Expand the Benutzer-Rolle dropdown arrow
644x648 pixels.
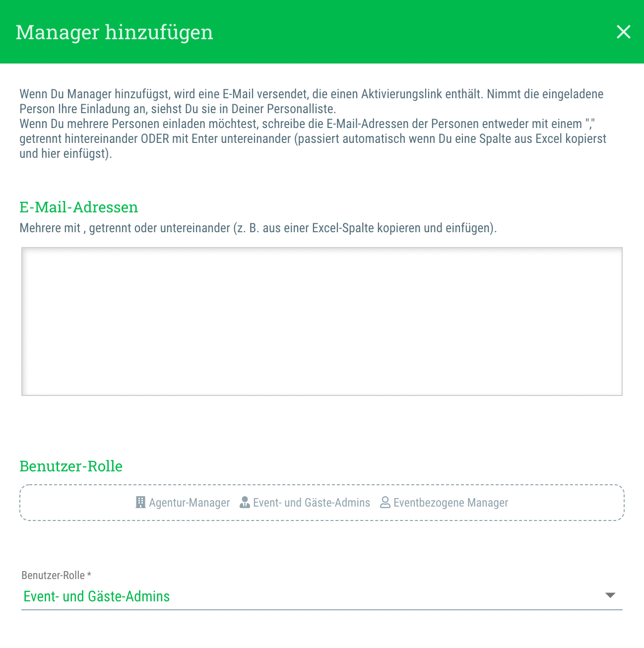(610, 595)
